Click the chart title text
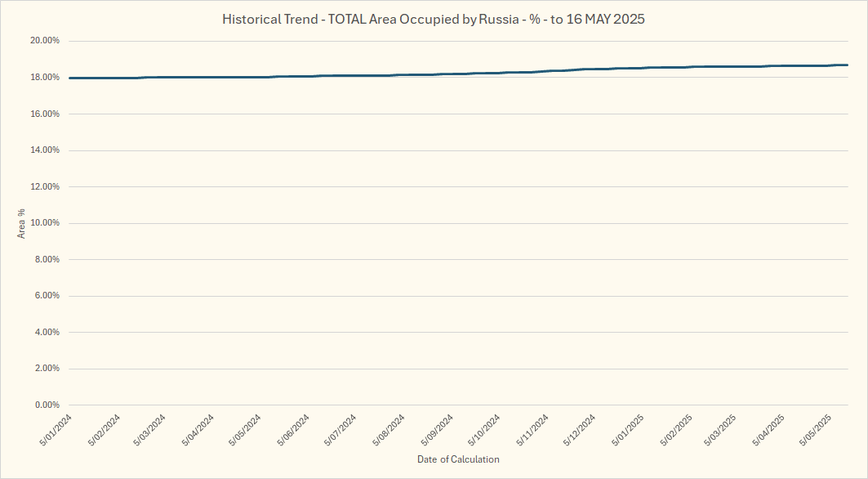The width and height of the screenshot is (868, 479). point(434,19)
